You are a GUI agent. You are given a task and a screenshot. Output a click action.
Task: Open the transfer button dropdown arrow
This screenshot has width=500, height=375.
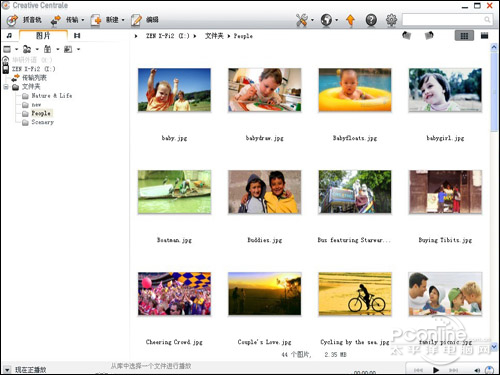[x=83, y=20]
